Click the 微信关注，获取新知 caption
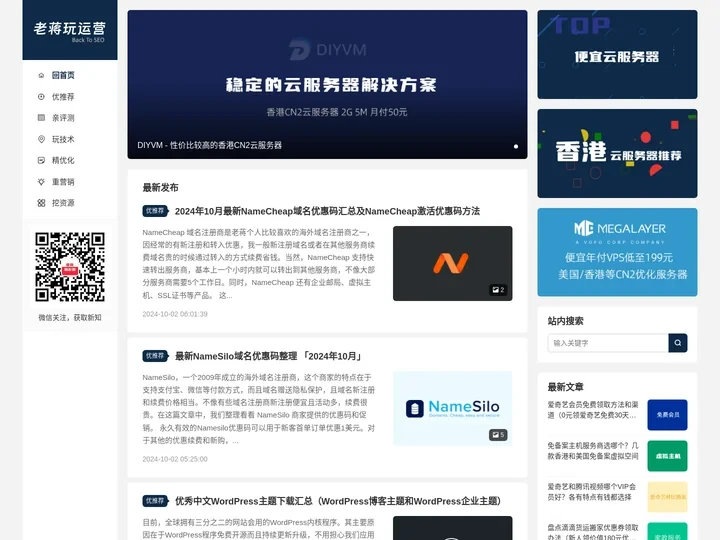This screenshot has width=720, height=540. pos(70,317)
